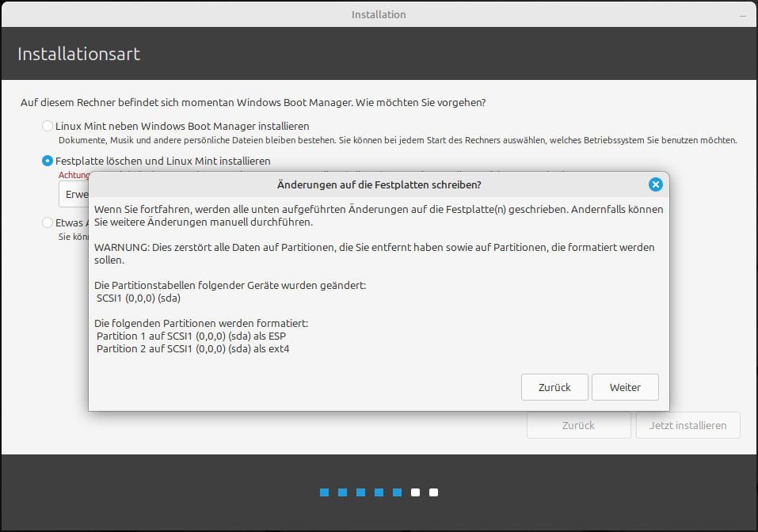Select Festplatte löschen und Linux Mint installieren
This screenshot has width=758, height=532.
tap(48, 161)
